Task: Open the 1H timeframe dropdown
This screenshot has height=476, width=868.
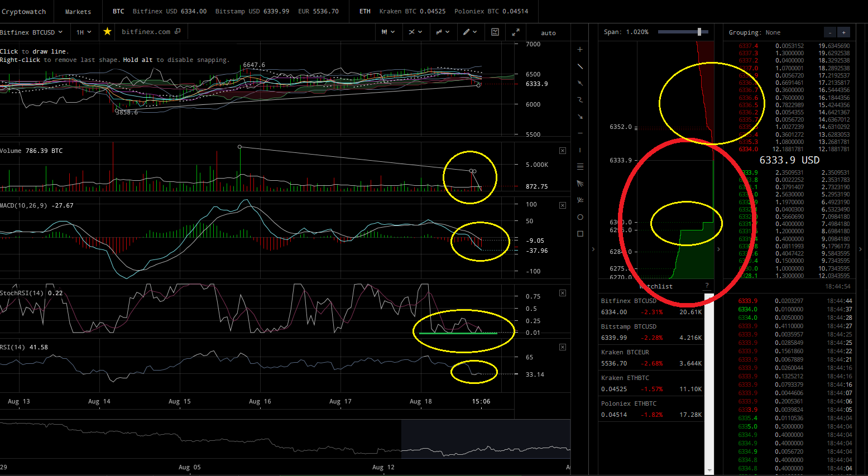Action: coord(84,32)
